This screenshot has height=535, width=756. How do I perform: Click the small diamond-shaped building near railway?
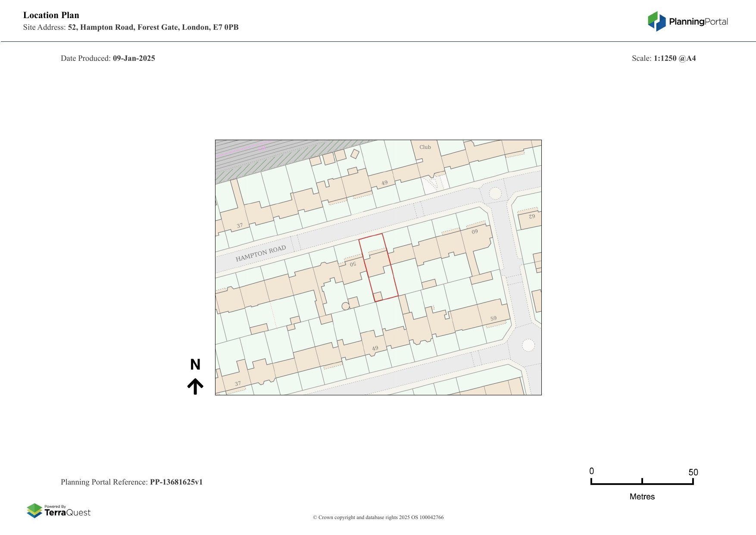(355, 153)
